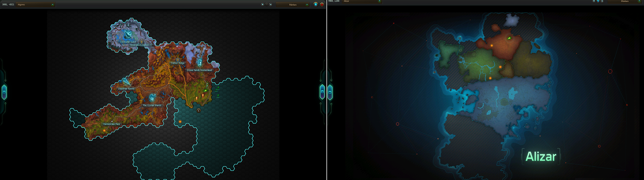Select Tremor Ridge location label

pos(178,63)
